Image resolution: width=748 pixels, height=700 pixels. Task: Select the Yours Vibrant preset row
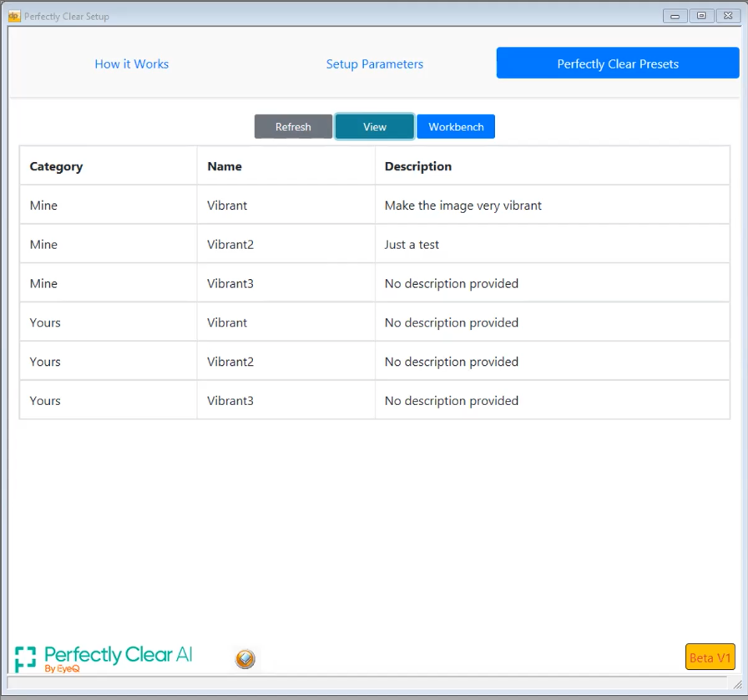point(375,322)
